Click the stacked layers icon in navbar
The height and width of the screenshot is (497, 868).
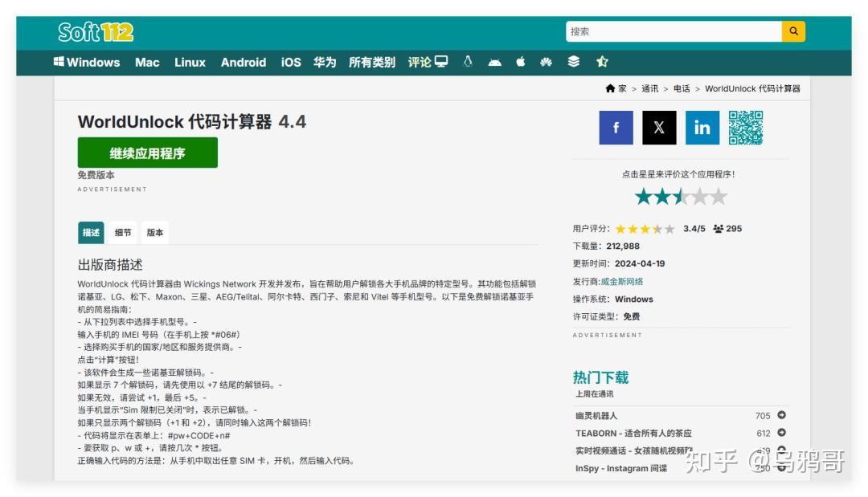coord(572,61)
